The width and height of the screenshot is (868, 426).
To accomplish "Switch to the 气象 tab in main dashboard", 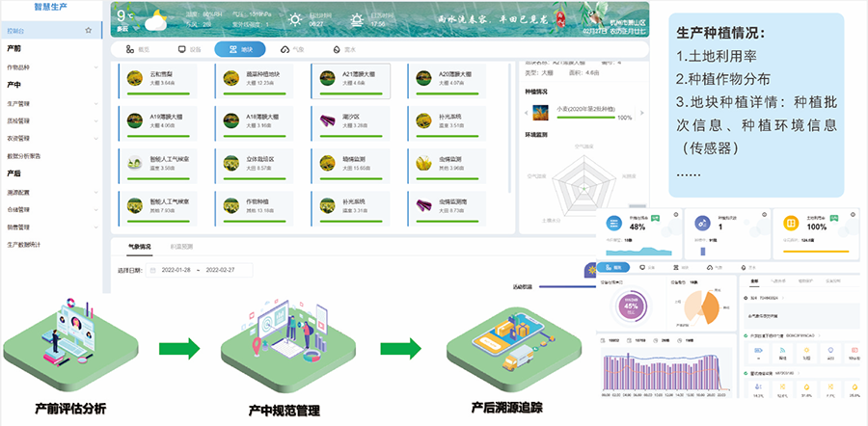I will [293, 49].
